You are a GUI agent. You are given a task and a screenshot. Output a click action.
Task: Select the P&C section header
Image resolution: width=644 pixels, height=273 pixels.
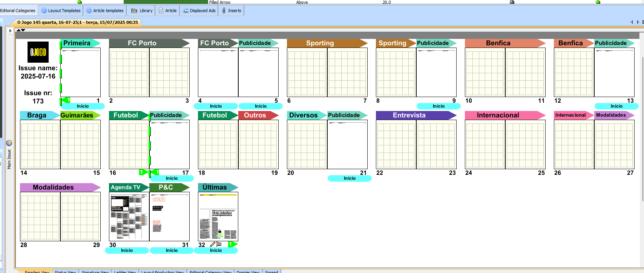pos(169,187)
